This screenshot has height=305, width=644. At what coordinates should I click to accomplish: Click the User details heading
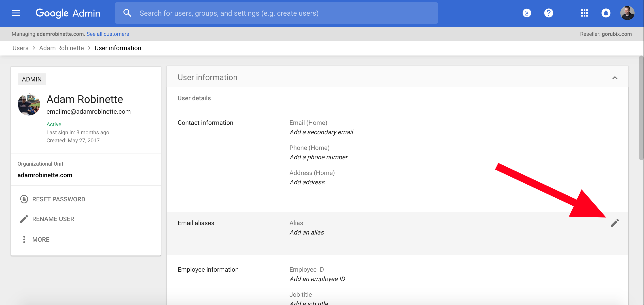click(194, 98)
